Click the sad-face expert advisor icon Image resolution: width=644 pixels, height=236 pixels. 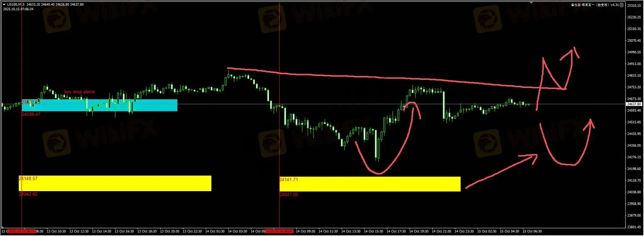pyautogui.click(x=622, y=5)
